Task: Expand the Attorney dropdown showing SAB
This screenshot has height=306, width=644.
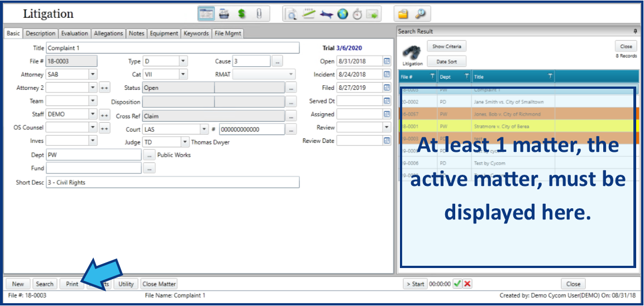Action: coord(93,74)
